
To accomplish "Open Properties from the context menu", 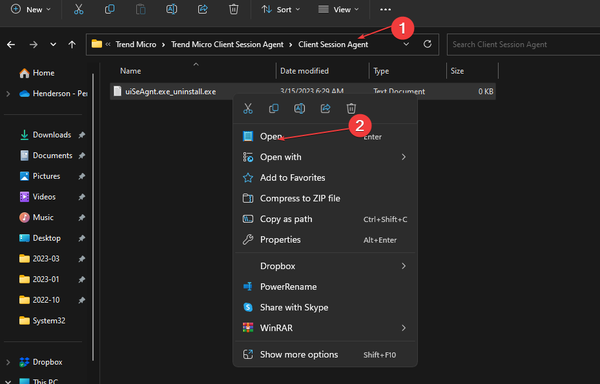I will 325,240.
